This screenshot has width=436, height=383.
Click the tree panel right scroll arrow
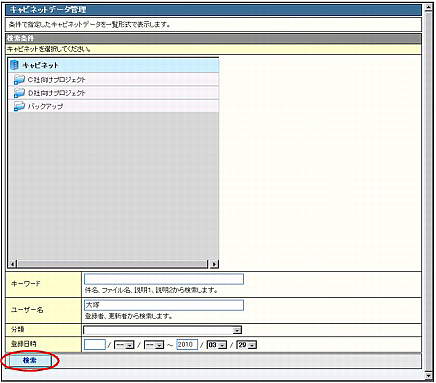(x=214, y=264)
